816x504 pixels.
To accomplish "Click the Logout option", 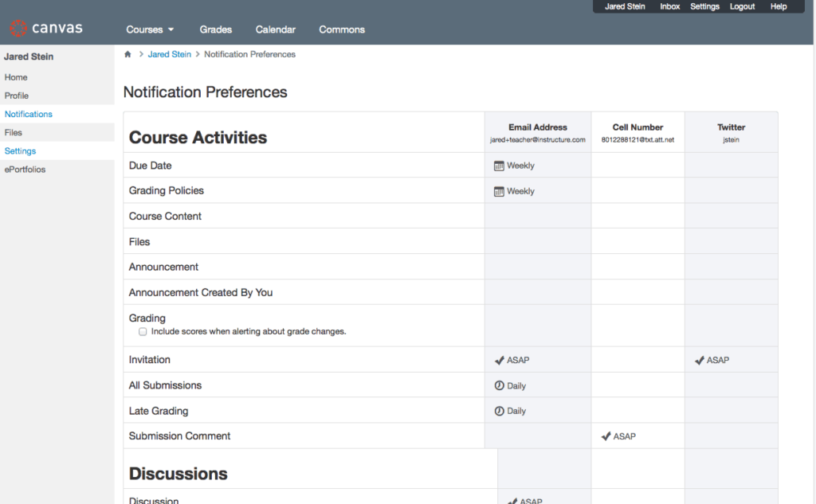I will [x=742, y=6].
